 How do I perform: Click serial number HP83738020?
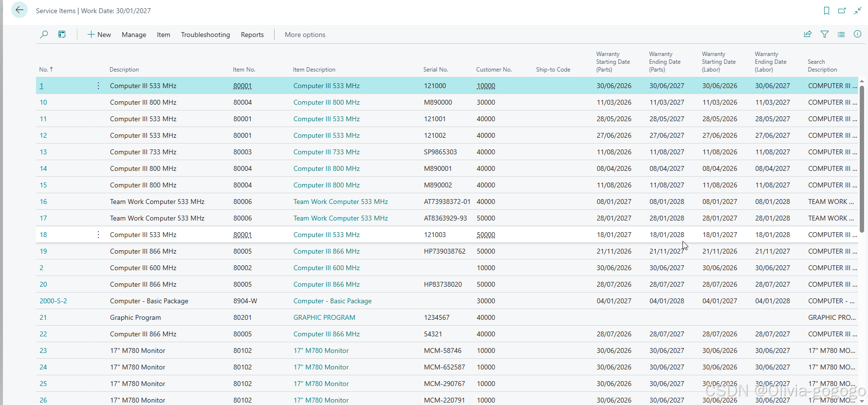[443, 284]
